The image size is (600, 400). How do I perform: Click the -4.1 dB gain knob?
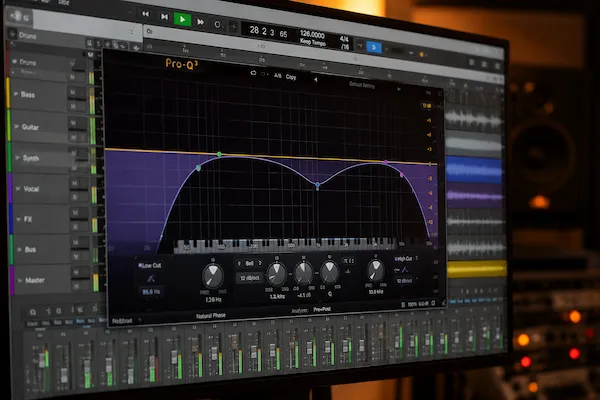pyautogui.click(x=303, y=273)
